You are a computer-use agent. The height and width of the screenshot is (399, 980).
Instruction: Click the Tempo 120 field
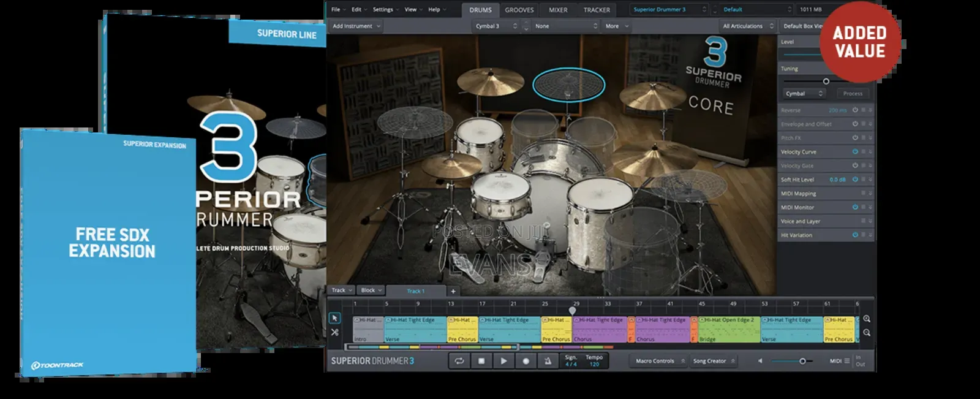tap(594, 361)
